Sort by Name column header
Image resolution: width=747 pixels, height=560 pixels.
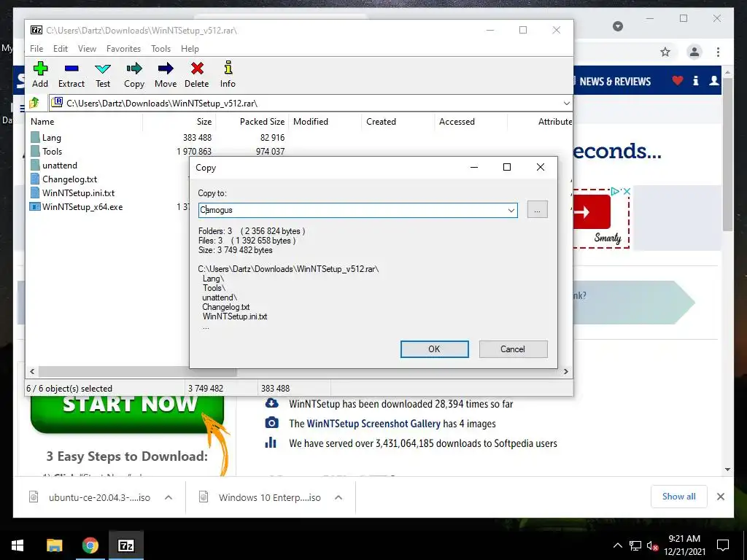(86, 122)
